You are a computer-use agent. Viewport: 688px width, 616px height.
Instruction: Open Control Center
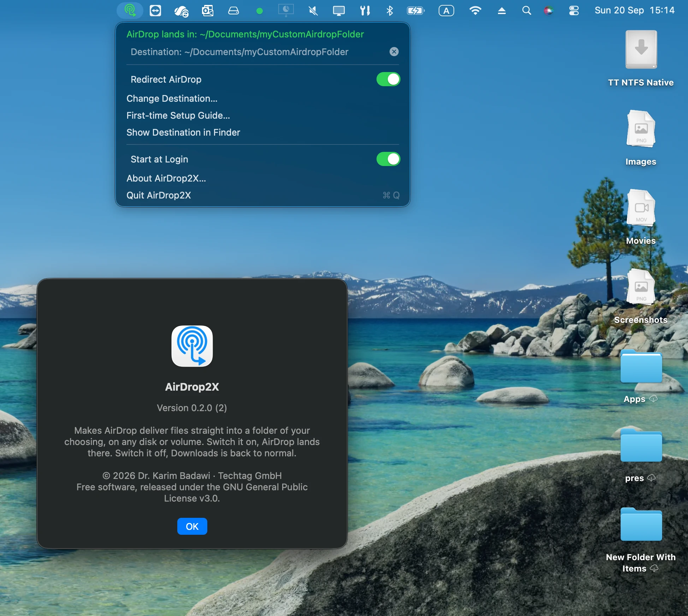click(574, 11)
